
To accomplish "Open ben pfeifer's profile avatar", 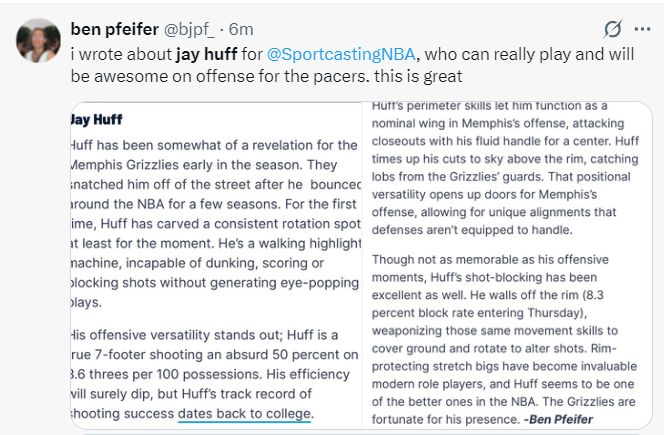I will click(x=38, y=40).
